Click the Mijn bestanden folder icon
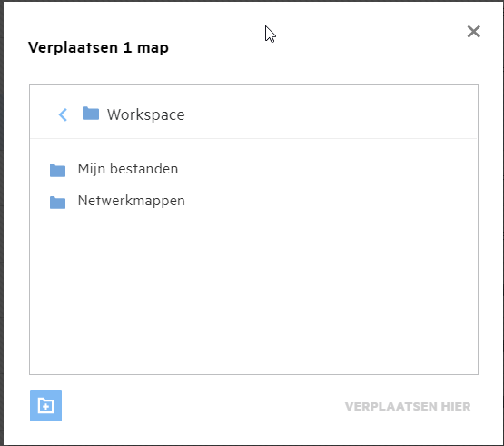Screen dimensions: 504x446 point(57,170)
